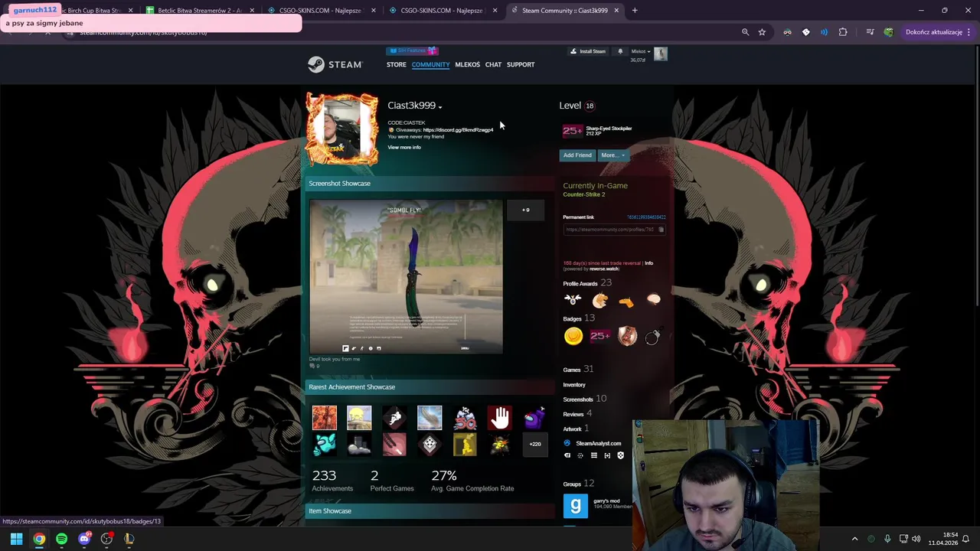The height and width of the screenshot is (551, 980).
Task: Click the reverse.watch Info link
Action: pyautogui.click(x=648, y=263)
